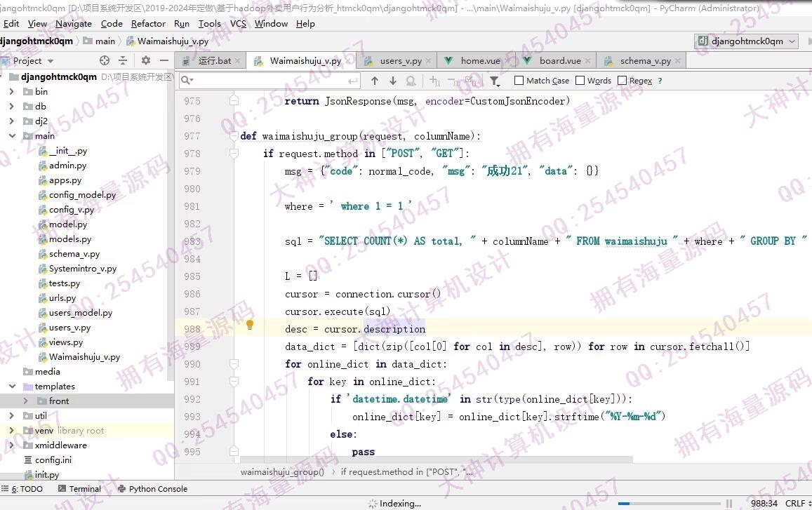Open the Refactor menu
Image resolution: width=812 pixels, height=510 pixels.
pyautogui.click(x=148, y=24)
